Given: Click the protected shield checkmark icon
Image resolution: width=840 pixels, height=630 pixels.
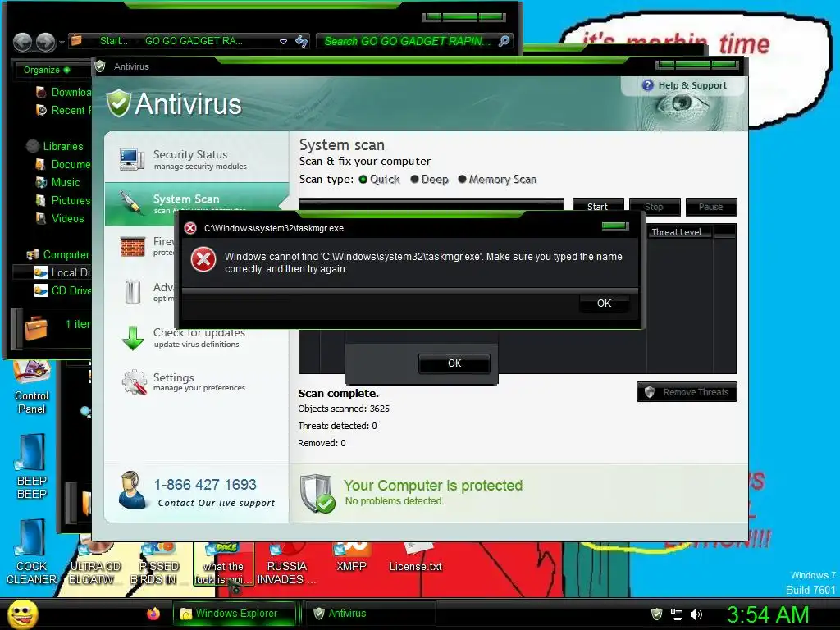Looking at the screenshot, I should coord(317,493).
